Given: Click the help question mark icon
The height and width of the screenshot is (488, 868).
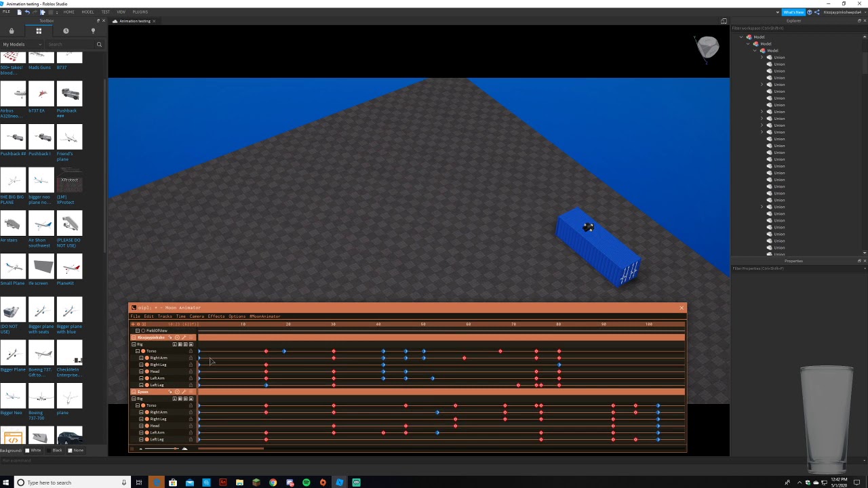Looking at the screenshot, I should [x=809, y=12].
